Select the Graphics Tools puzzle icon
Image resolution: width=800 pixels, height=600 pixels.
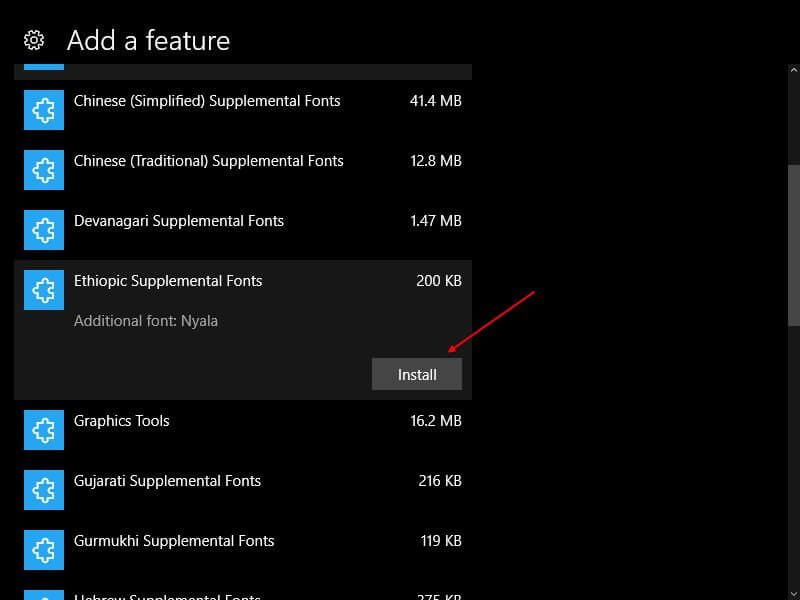coord(44,430)
